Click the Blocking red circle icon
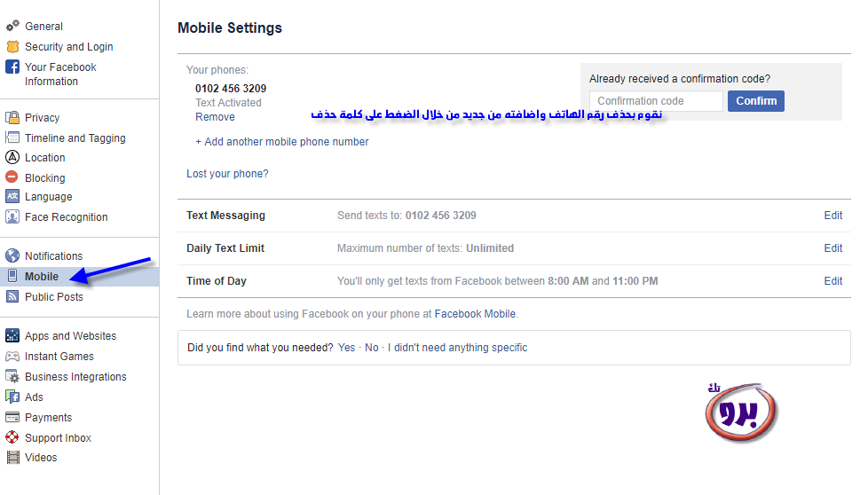Image resolution: width=868 pixels, height=495 pixels. 12,178
